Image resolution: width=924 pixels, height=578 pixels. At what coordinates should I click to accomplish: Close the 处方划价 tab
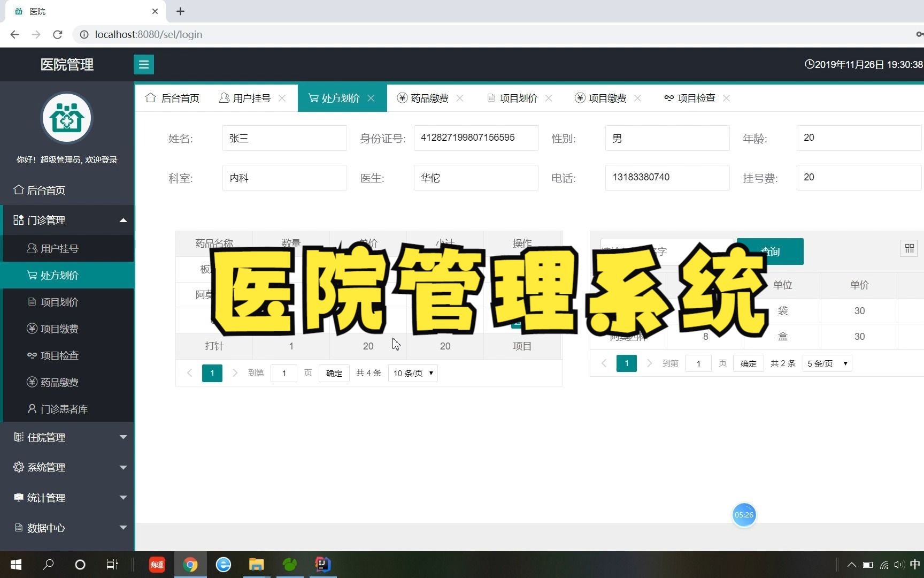pos(371,98)
